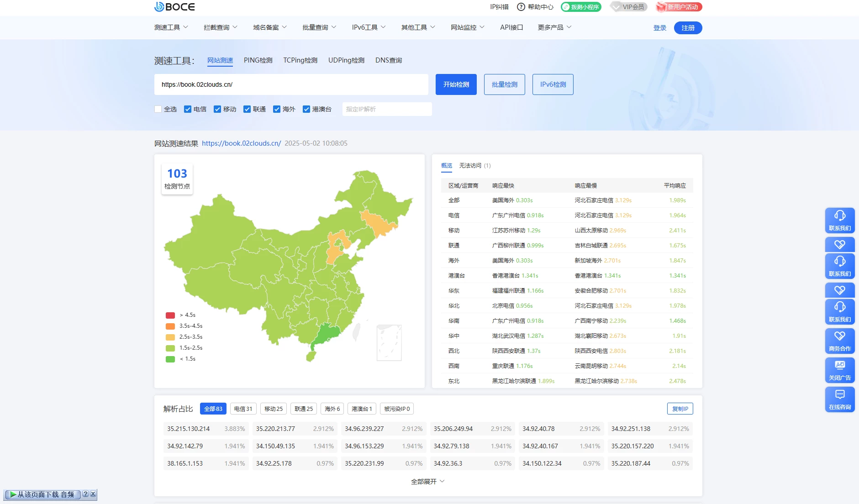
Task: Click the 复制IP button
Action: click(x=680, y=409)
